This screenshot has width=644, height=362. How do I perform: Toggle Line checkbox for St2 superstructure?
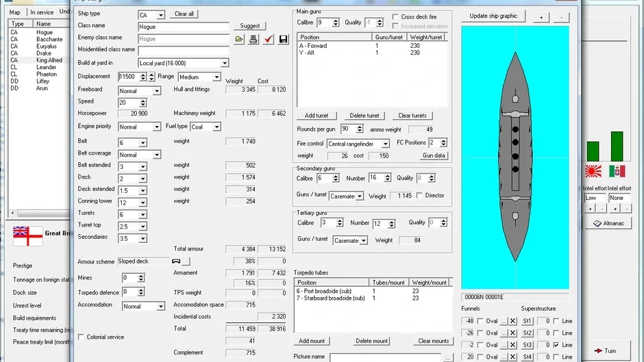pyautogui.click(x=556, y=333)
